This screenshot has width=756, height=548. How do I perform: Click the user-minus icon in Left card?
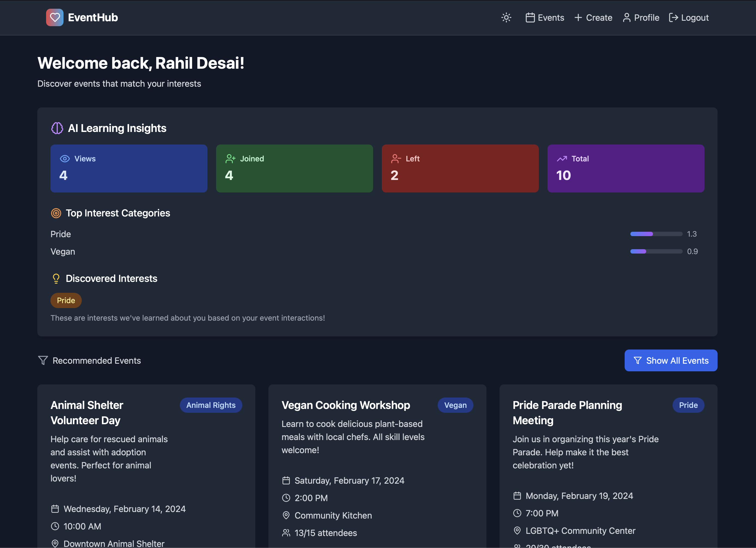(396, 159)
